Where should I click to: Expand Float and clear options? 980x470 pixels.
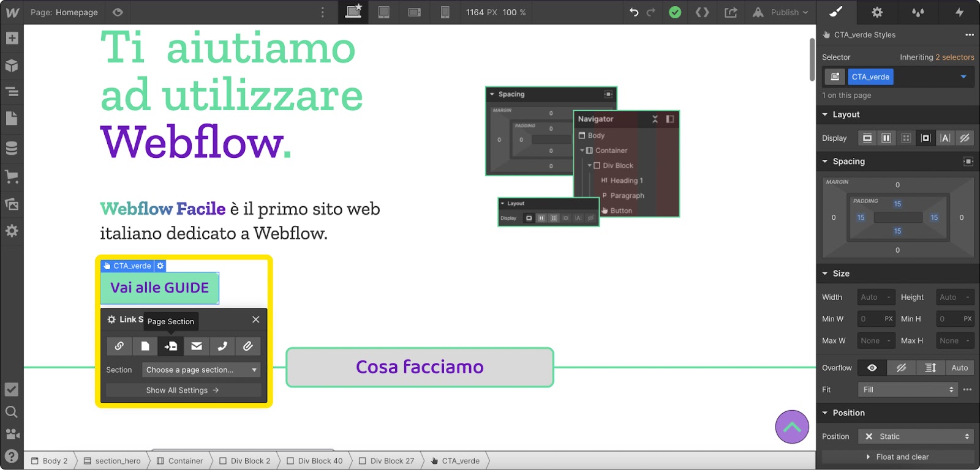(898, 457)
